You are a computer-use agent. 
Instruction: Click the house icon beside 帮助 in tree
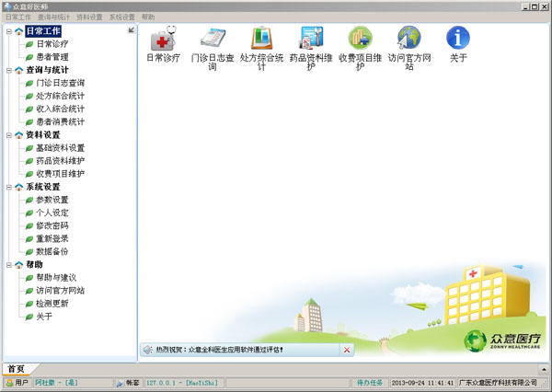[19, 265]
